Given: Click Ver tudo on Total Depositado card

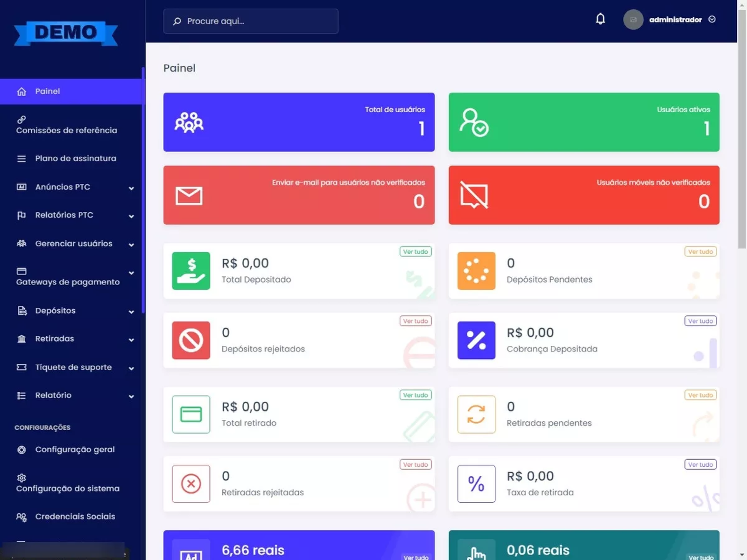Looking at the screenshot, I should 415,252.
